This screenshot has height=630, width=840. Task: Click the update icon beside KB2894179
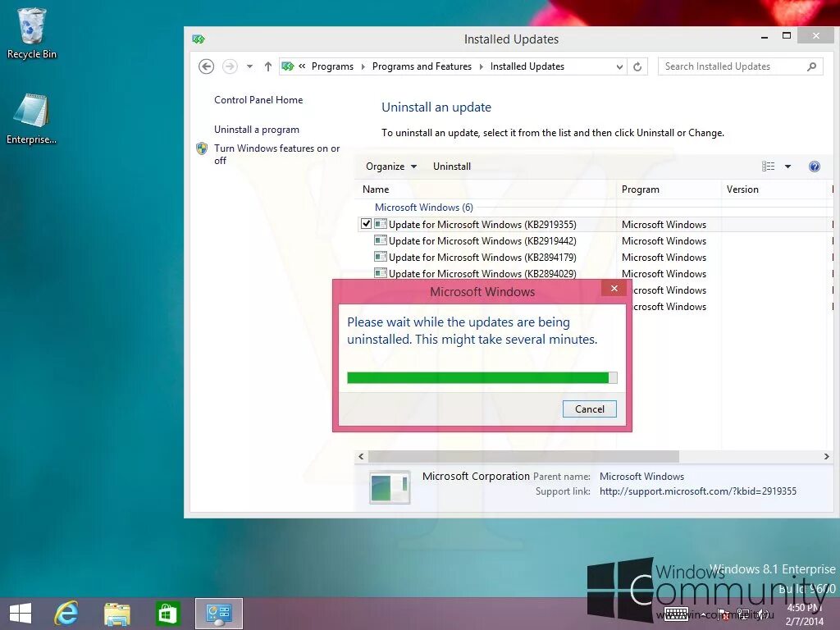pos(381,257)
